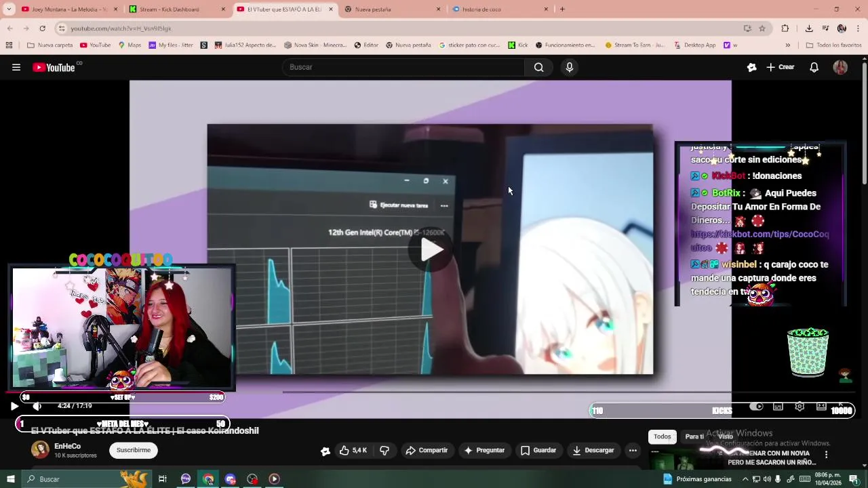The width and height of the screenshot is (868, 488).
Task: Save the video with Guardar
Action: (x=538, y=450)
